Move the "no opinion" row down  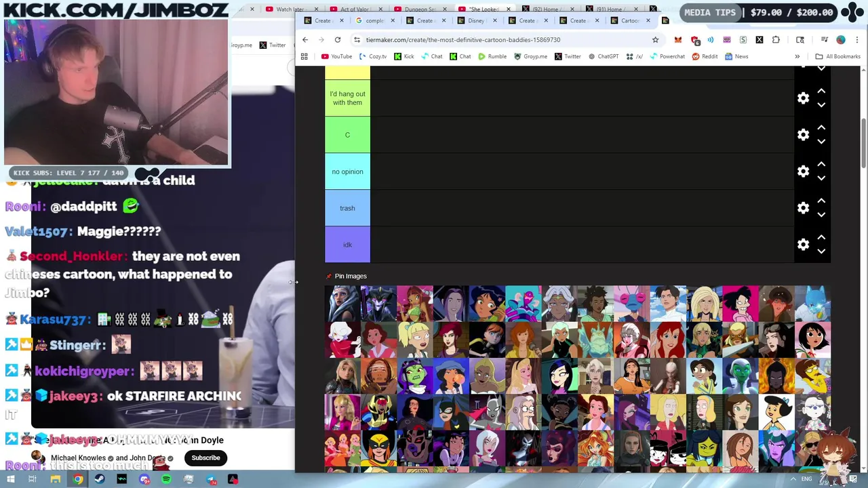(x=821, y=178)
